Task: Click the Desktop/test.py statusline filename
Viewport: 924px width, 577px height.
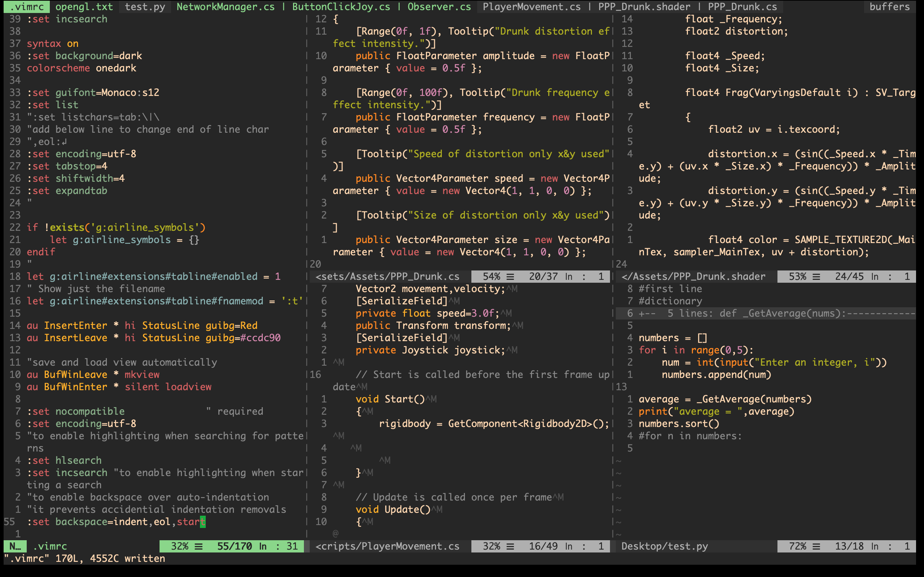Action: coord(664,546)
